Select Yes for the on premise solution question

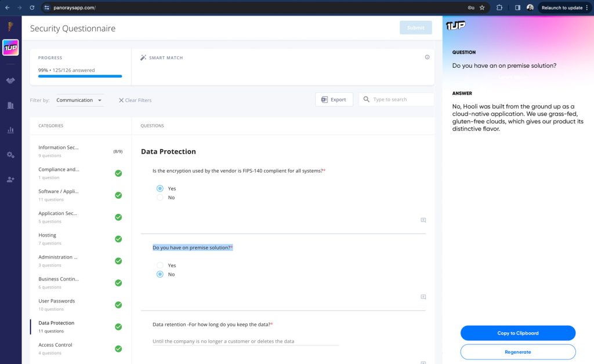160,265
